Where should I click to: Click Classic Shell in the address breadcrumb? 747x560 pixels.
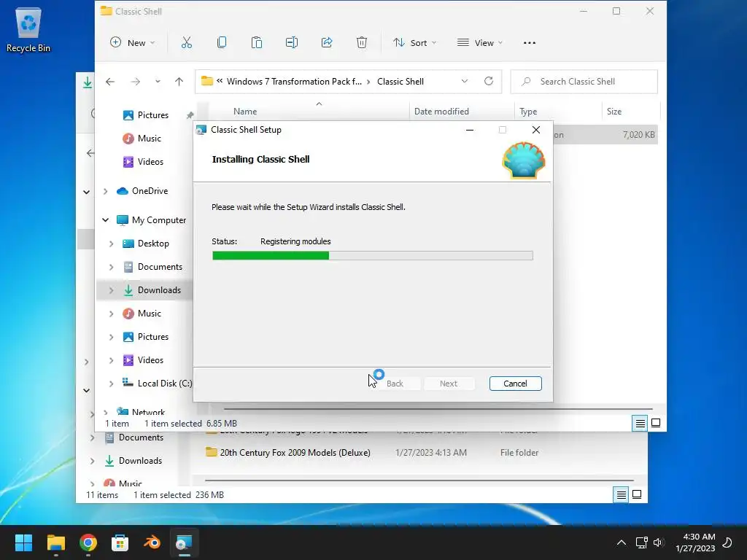[x=400, y=82]
